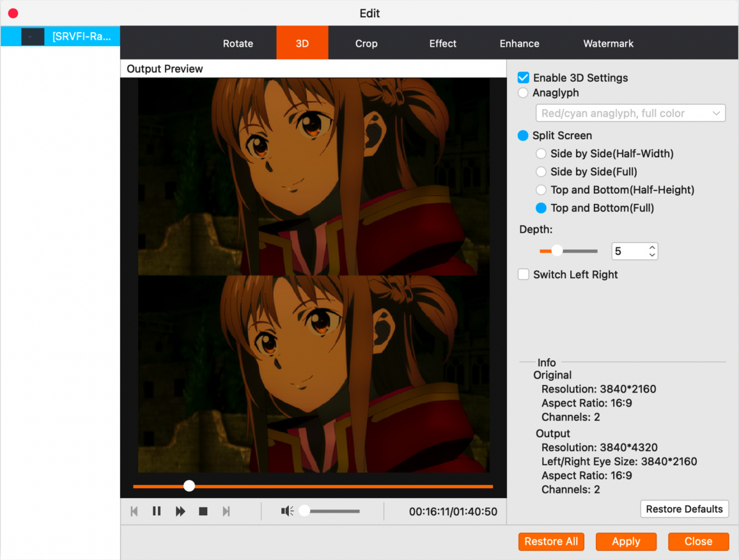
Task: Pause the video preview
Action: coord(157,511)
